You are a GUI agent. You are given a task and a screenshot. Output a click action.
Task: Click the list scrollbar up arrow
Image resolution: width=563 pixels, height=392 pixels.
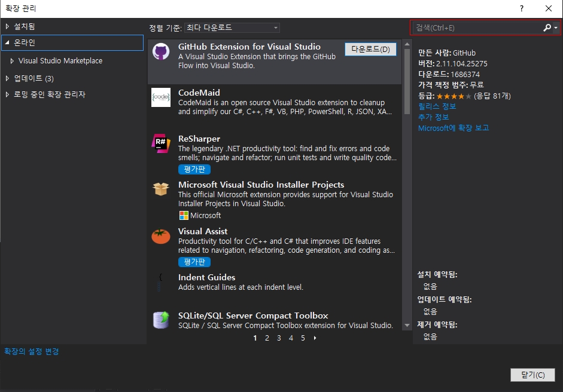pos(407,44)
